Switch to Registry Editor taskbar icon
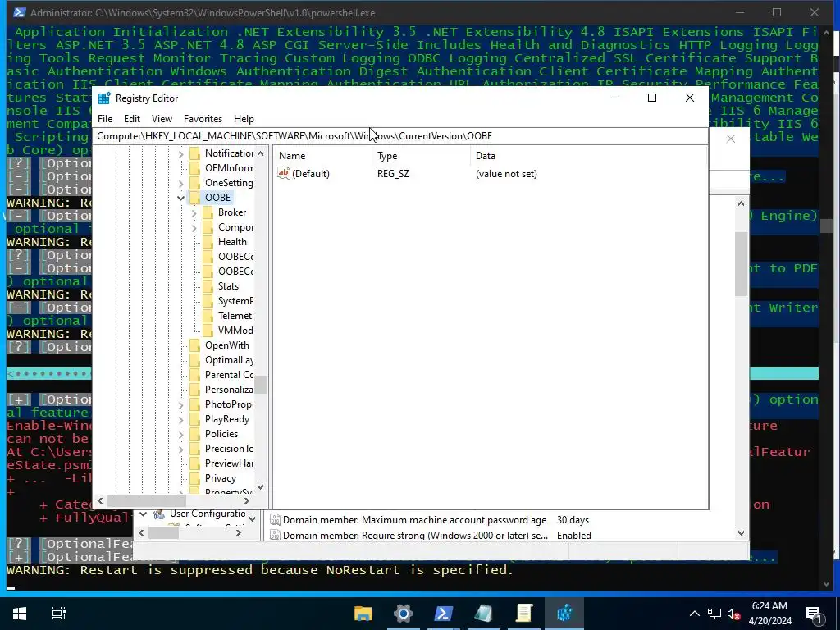Viewport: 840px width, 630px height. [x=564, y=614]
